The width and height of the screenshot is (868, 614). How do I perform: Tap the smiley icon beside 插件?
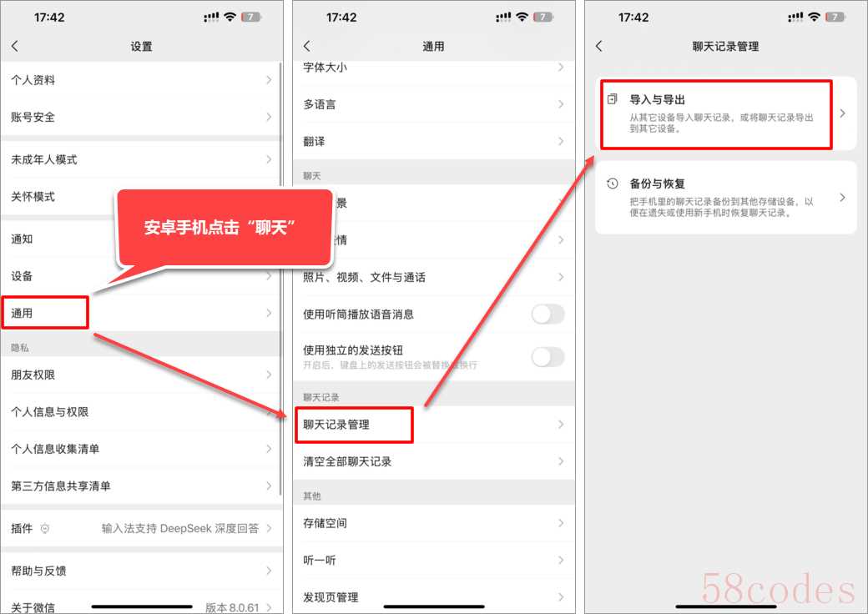click(45, 528)
